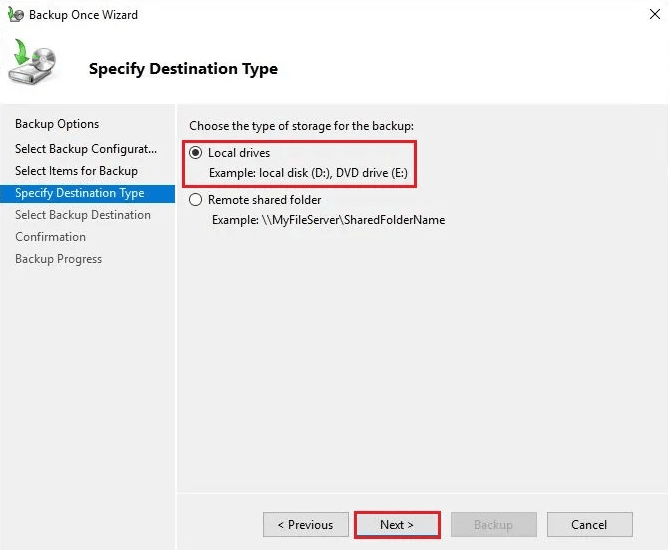This screenshot has width=668, height=550.
Task: Go back with the Previous button
Action: coord(305,525)
